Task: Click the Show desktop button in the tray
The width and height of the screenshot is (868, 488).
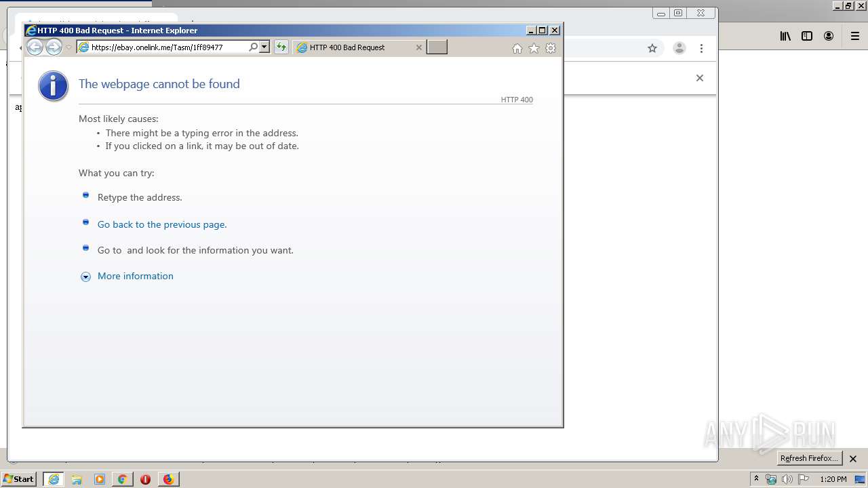Action: tap(860, 479)
